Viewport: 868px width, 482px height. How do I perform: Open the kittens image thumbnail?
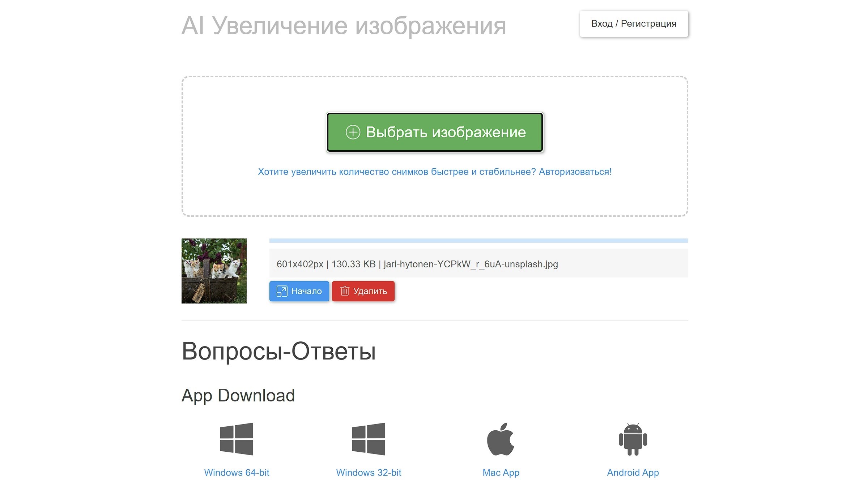pyautogui.click(x=214, y=271)
